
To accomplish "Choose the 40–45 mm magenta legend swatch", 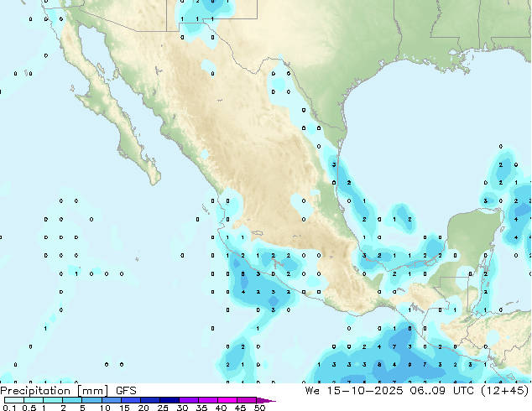I will [227, 400].
